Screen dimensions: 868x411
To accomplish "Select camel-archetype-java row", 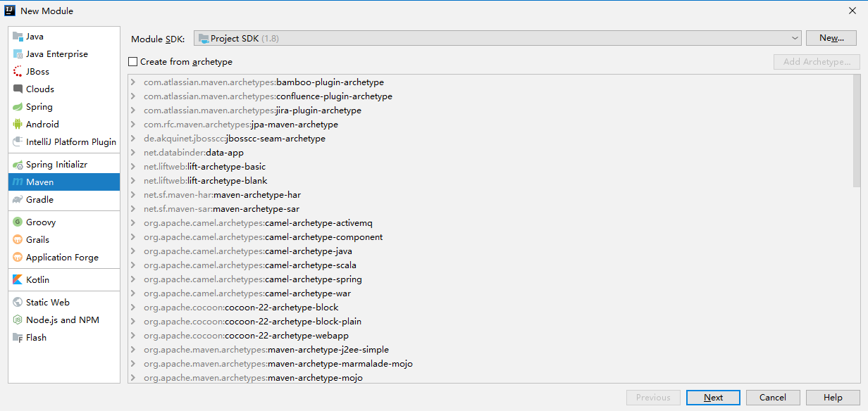I will [490, 251].
